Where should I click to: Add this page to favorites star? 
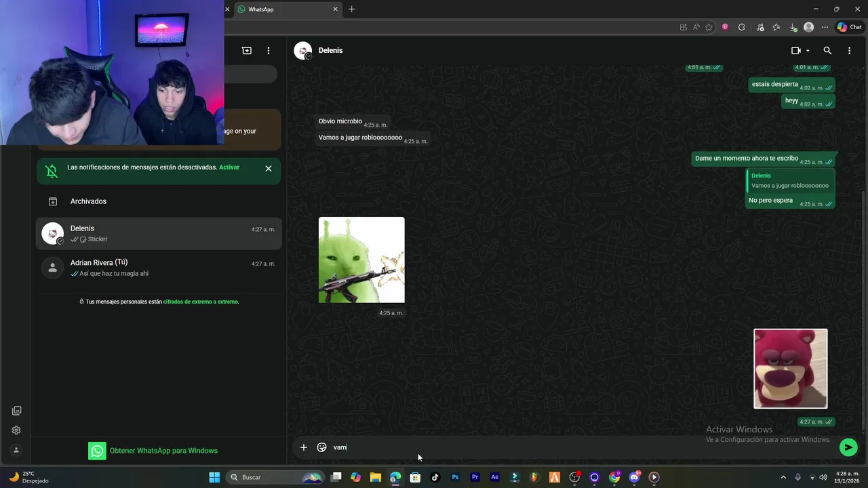[x=709, y=27]
